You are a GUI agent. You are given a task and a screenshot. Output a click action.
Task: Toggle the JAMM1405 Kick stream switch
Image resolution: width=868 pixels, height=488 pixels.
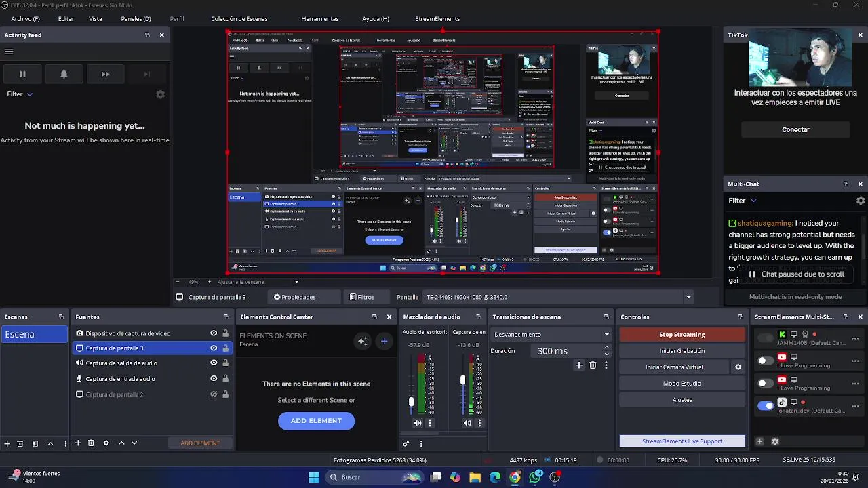coord(765,338)
